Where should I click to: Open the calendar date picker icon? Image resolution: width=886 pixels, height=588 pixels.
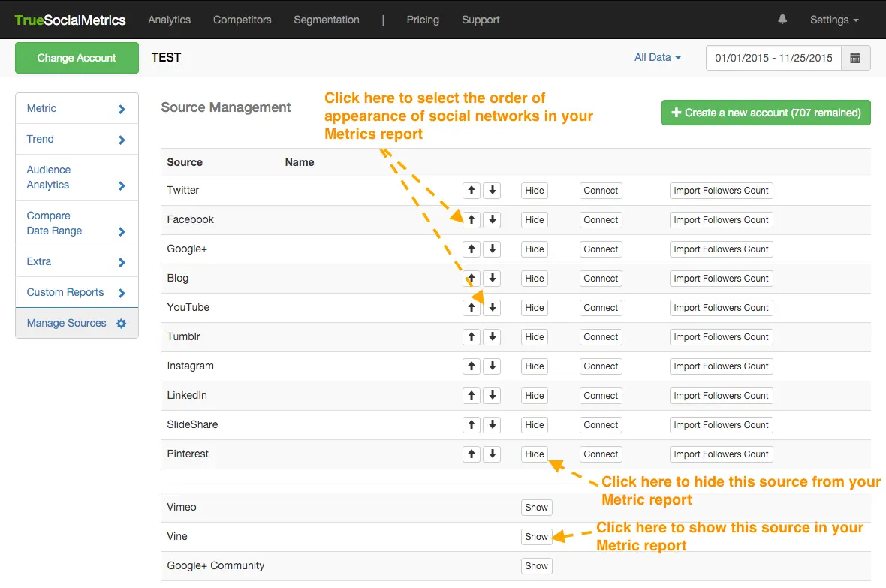[x=855, y=58]
